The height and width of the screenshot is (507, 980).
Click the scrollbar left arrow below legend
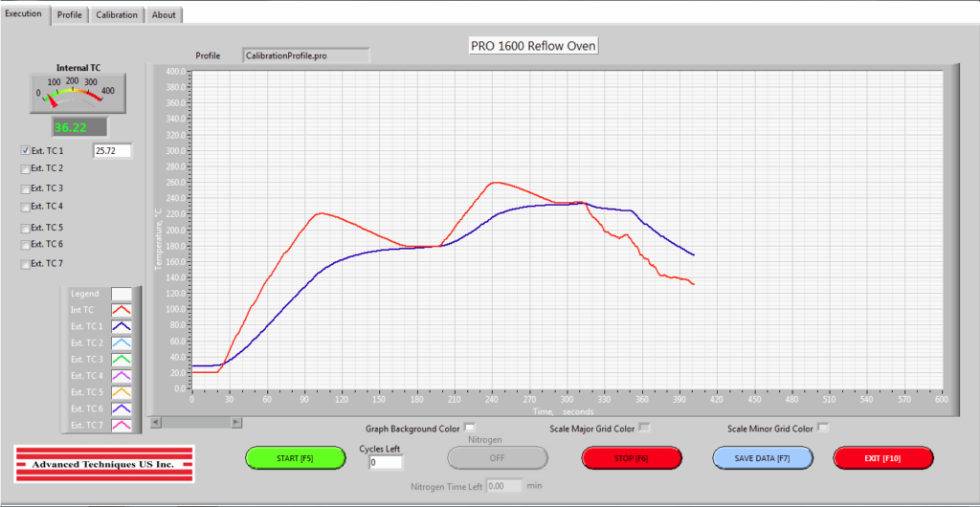pos(158,422)
